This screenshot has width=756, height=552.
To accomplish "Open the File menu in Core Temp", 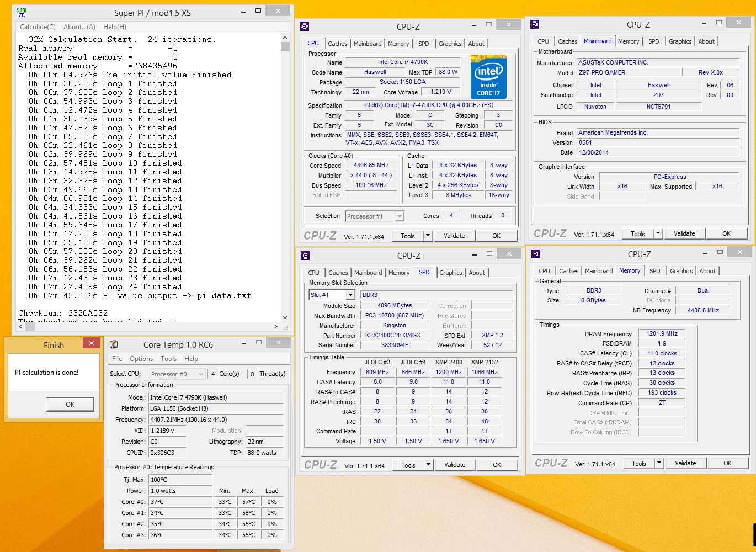I will coord(117,359).
